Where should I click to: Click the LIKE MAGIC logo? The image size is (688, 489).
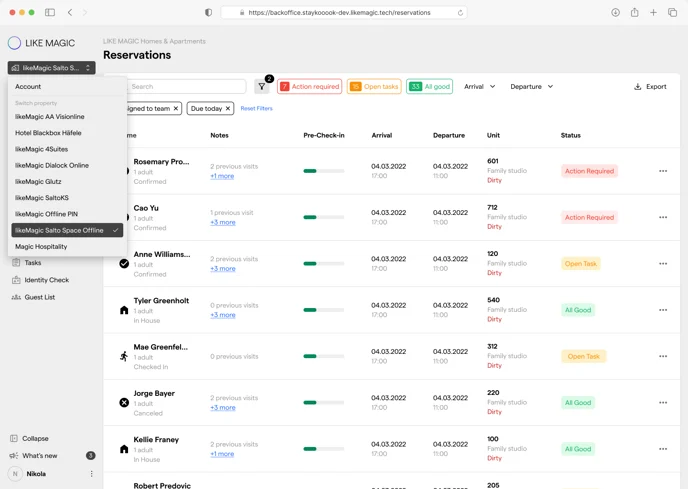41,43
